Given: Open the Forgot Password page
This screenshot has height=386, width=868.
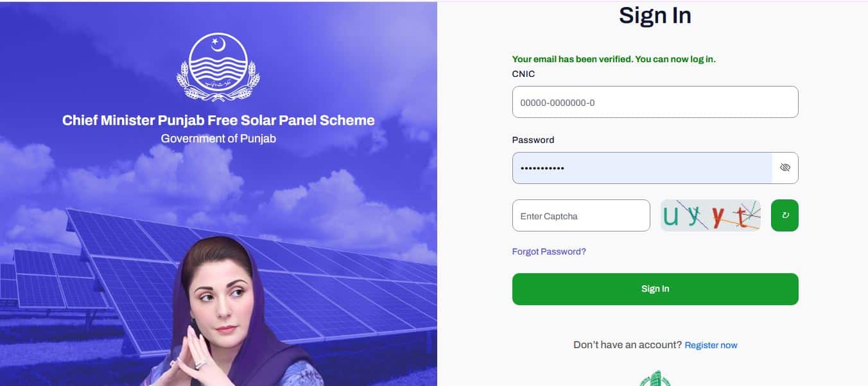Looking at the screenshot, I should 548,251.
